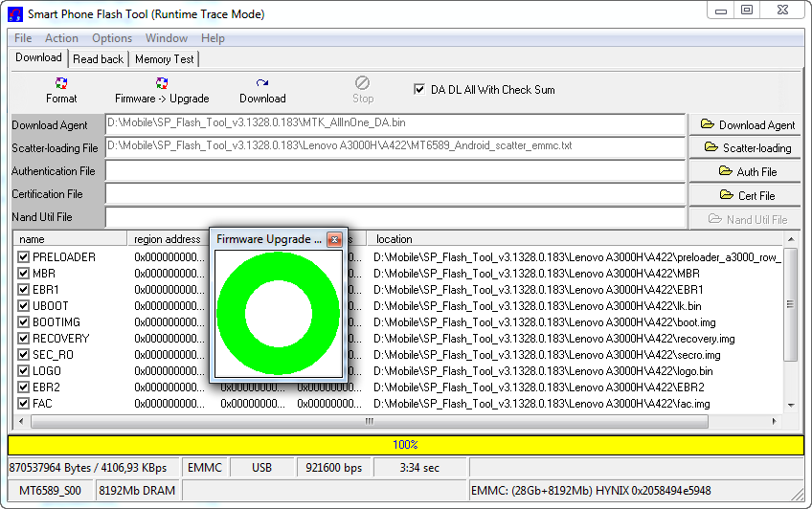The width and height of the screenshot is (812, 509).
Task: Browse for the Download Agent file
Action: [x=745, y=124]
